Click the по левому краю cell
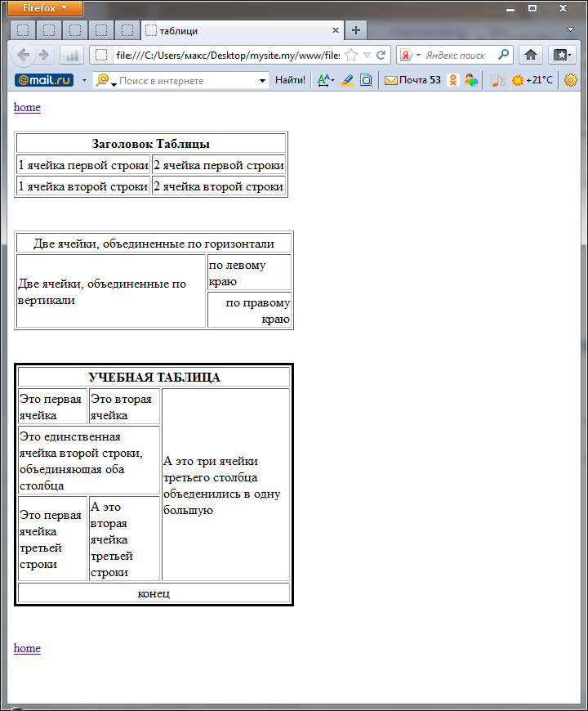The image size is (588, 711). point(250,272)
